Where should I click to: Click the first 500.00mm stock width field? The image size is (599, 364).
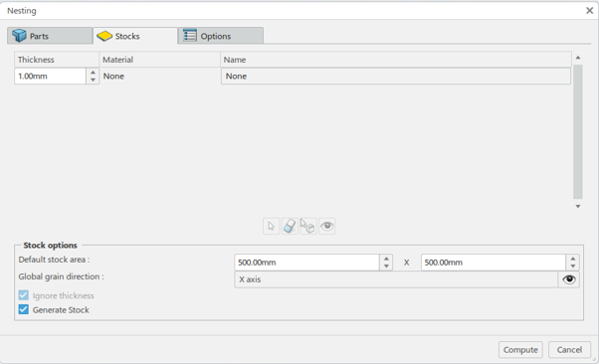click(306, 263)
